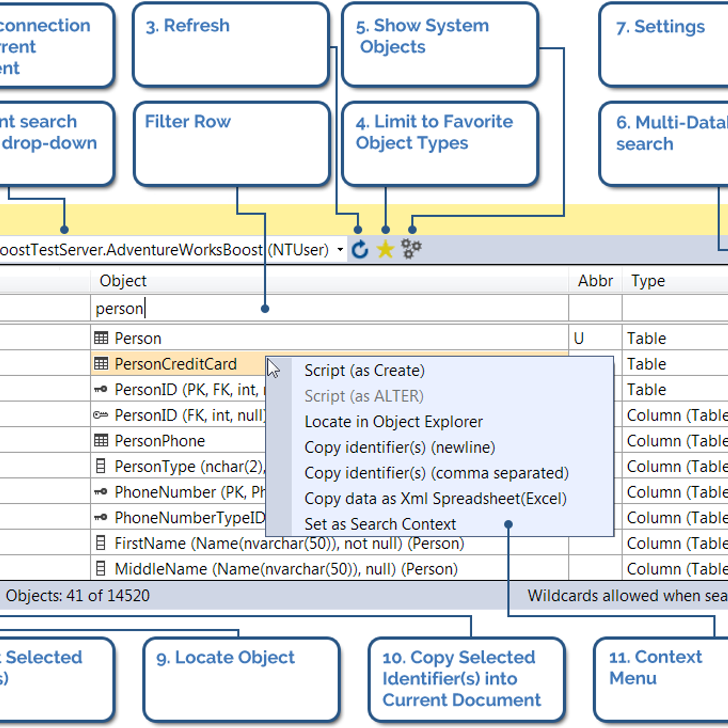This screenshot has width=728, height=728.
Task: Choose Script (as ALTER) menu entry
Action: click(364, 396)
